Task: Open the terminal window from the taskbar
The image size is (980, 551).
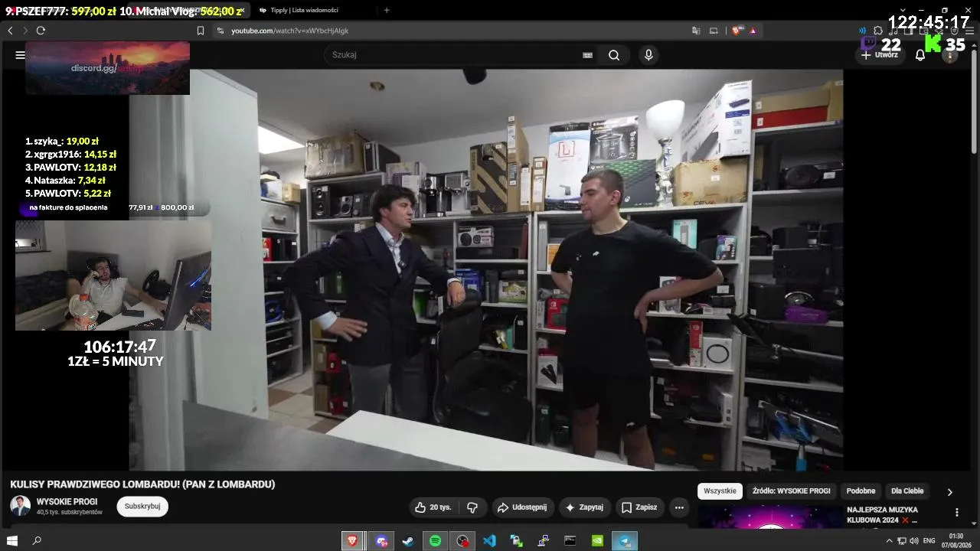Action: pos(570,541)
